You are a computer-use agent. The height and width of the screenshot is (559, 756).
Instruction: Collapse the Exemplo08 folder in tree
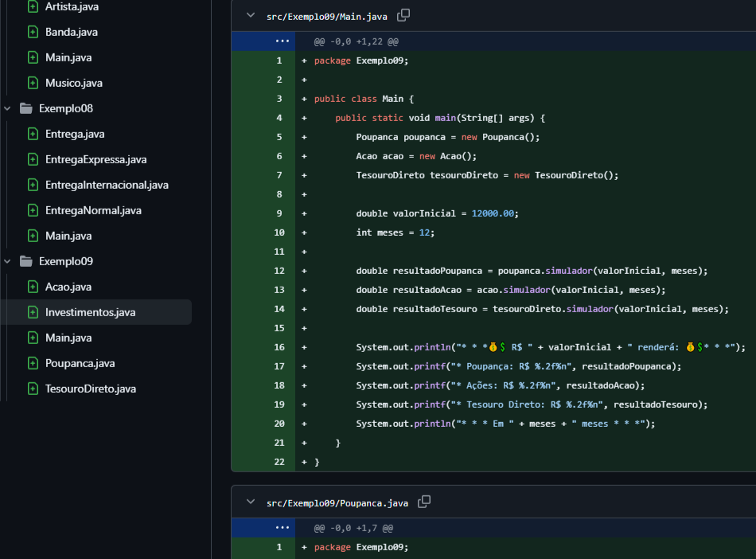coord(7,108)
